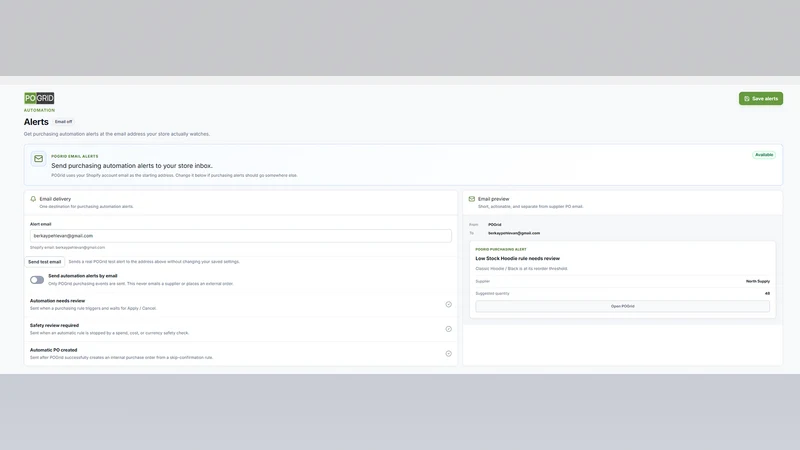This screenshot has width=800, height=450.
Task: Click the Alert email input field
Action: 241,236
